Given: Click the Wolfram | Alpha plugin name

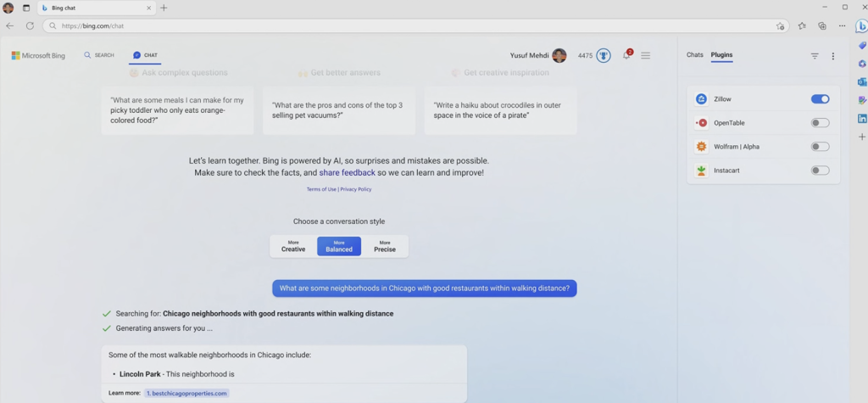Looking at the screenshot, I should (737, 147).
